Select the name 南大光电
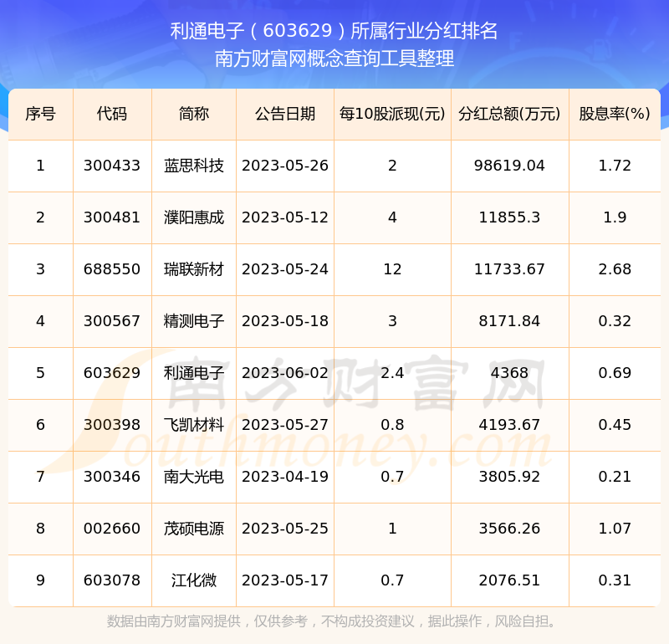The width and height of the screenshot is (669, 644). pos(194,477)
